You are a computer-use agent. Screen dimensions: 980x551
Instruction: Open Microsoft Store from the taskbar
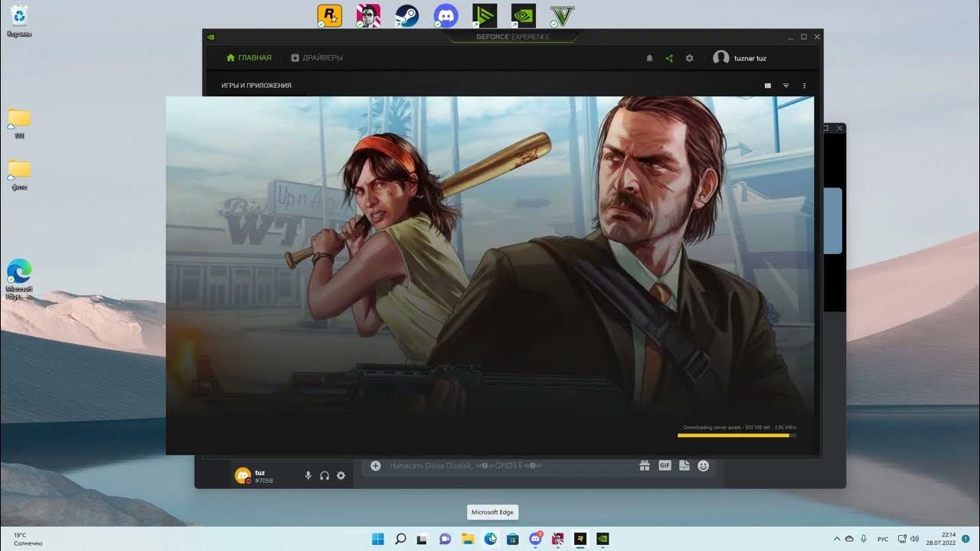click(x=512, y=539)
